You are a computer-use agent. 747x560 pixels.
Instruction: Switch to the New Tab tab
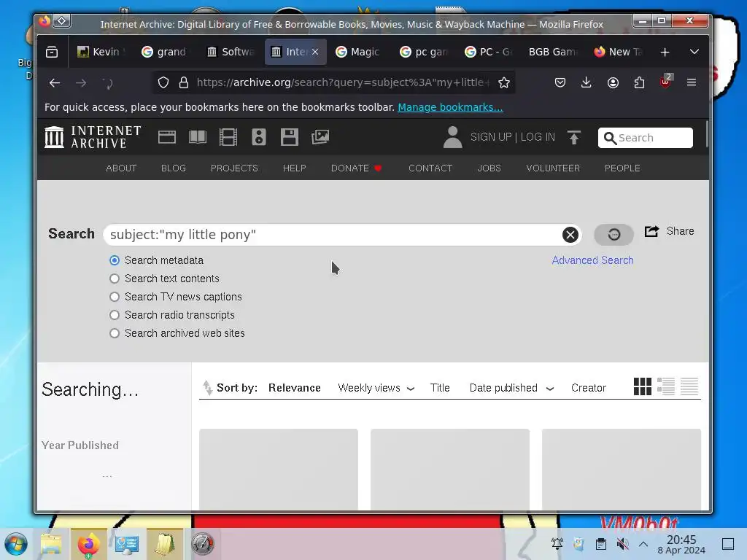619,52
